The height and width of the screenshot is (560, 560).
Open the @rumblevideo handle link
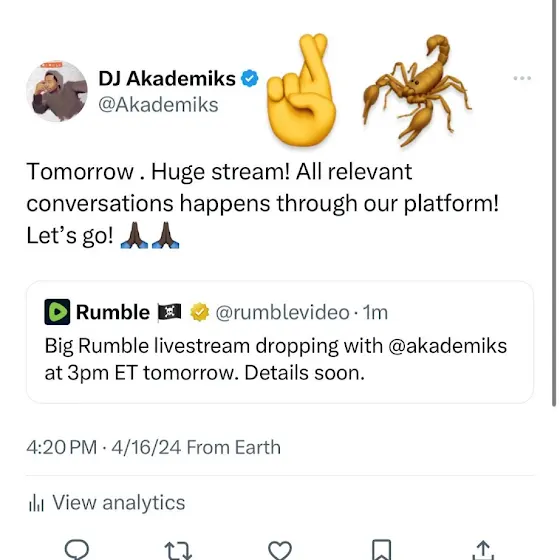click(282, 312)
